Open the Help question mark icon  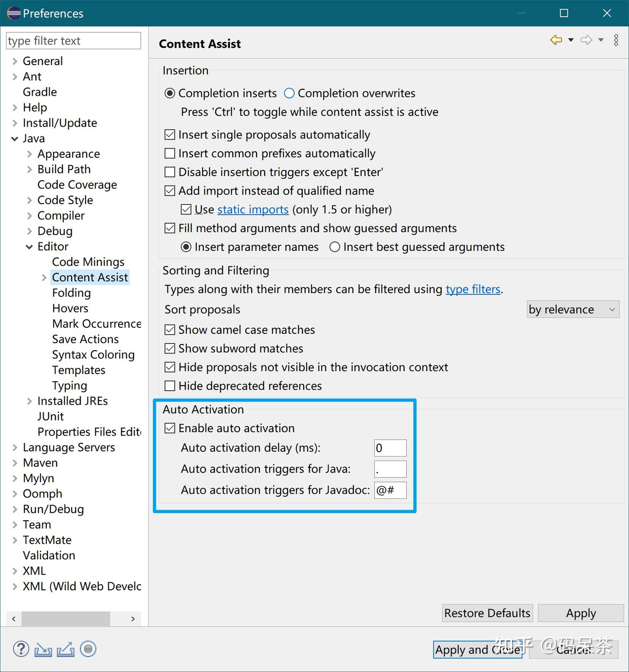pyautogui.click(x=21, y=649)
